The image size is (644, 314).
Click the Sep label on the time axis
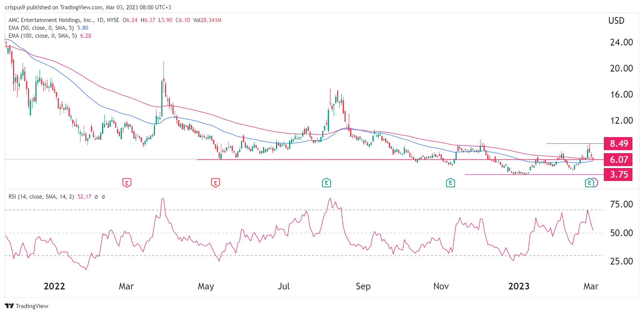[x=363, y=286]
